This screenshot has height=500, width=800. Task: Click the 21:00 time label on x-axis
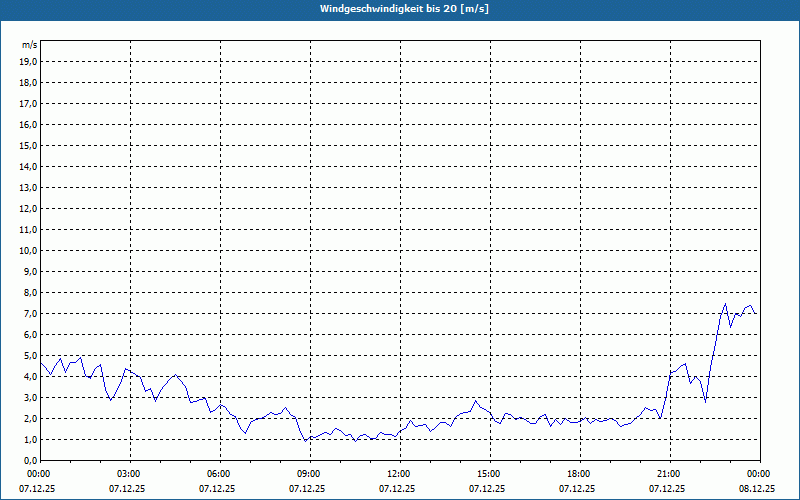coord(669,474)
